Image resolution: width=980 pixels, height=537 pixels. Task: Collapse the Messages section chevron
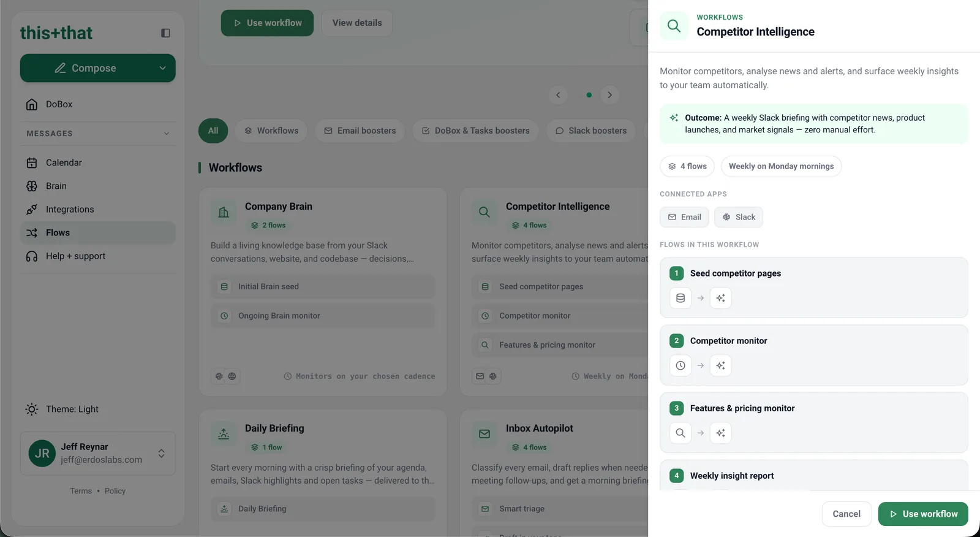click(x=166, y=134)
